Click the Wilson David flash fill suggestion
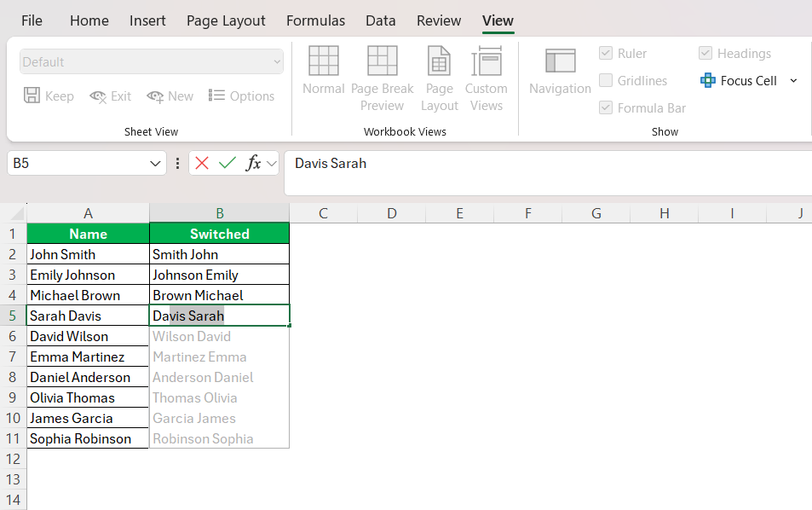This screenshot has height=510, width=812. coord(220,336)
